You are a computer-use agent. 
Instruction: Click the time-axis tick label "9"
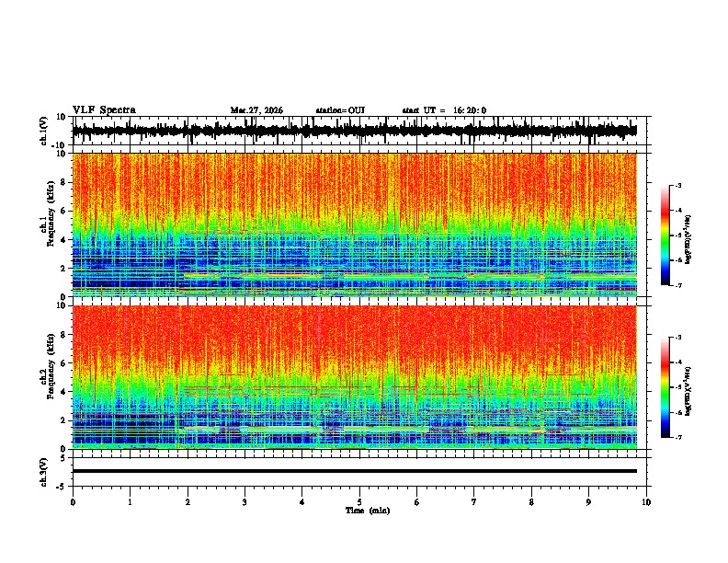click(x=588, y=502)
